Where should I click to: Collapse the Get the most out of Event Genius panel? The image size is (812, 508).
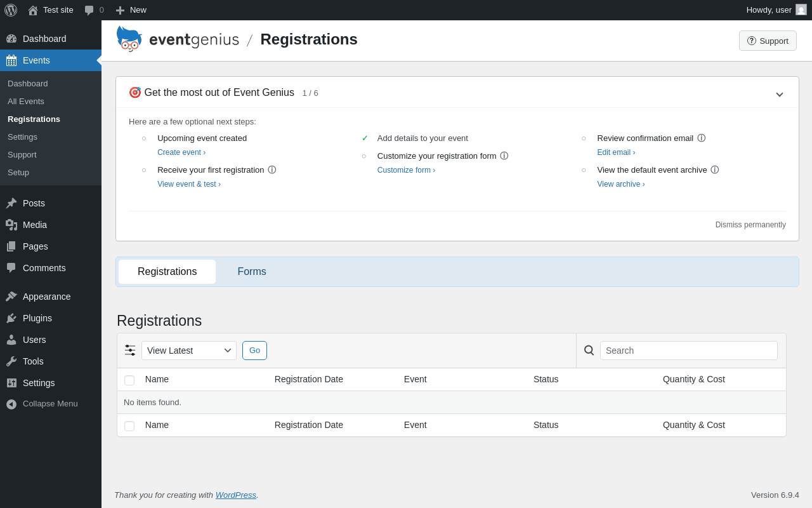(780, 94)
